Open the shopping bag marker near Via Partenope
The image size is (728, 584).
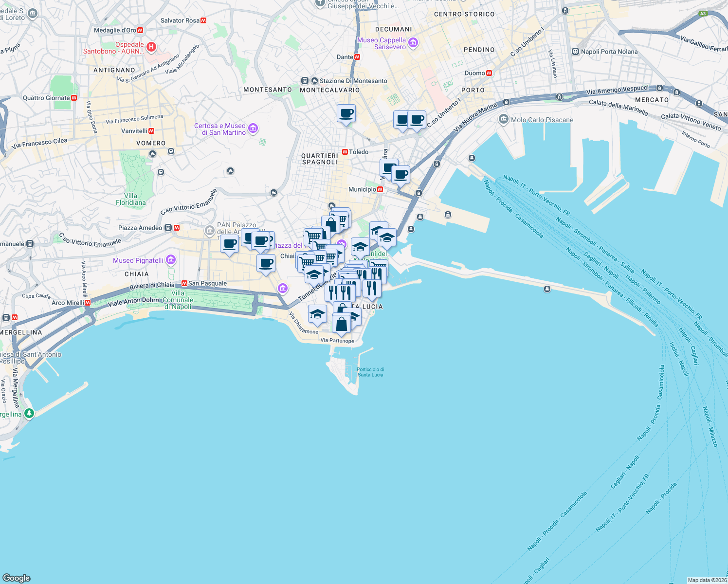pyautogui.click(x=342, y=323)
